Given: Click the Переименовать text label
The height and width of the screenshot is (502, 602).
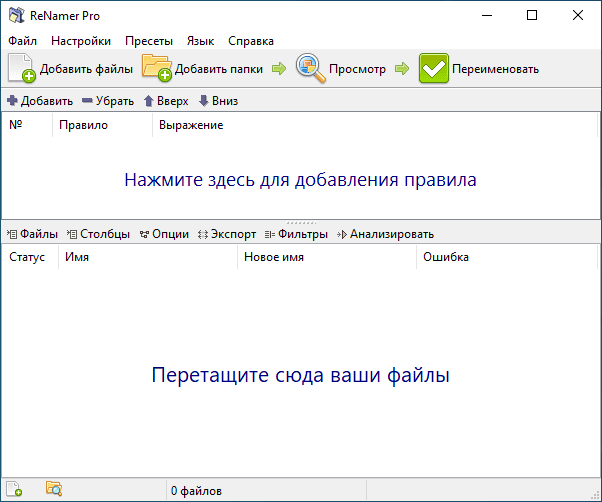Looking at the screenshot, I should pos(496,69).
